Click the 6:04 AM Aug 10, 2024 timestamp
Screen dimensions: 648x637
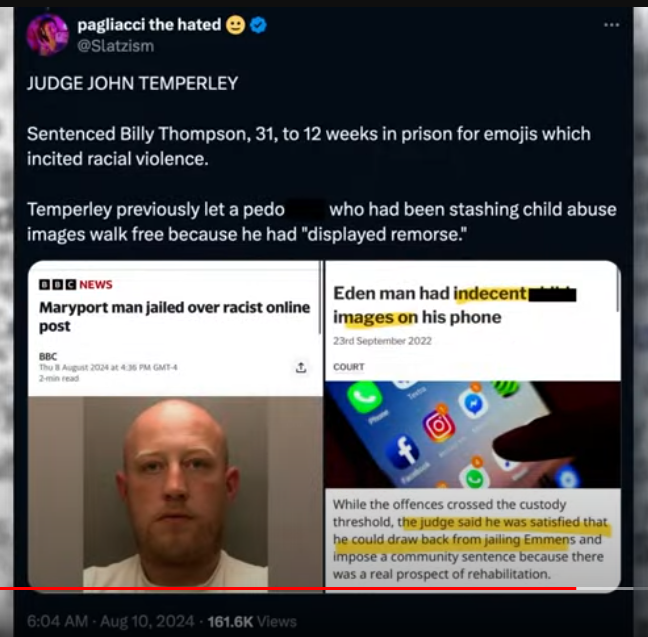pos(110,621)
